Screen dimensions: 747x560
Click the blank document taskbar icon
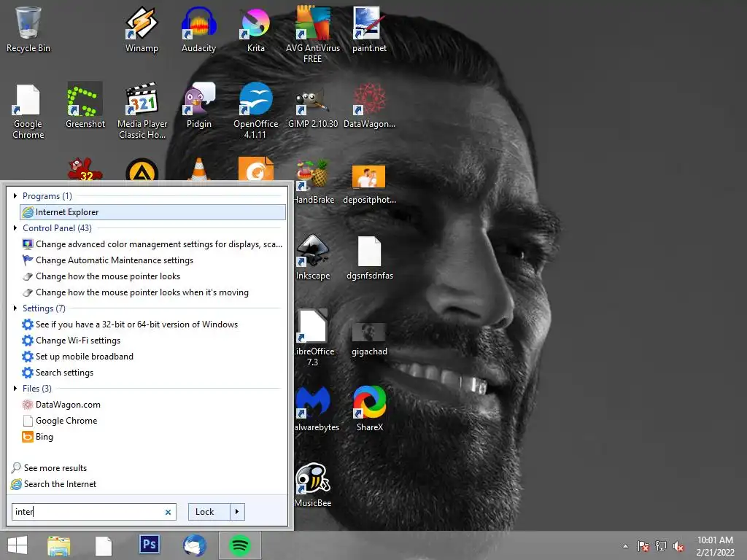[x=104, y=546]
